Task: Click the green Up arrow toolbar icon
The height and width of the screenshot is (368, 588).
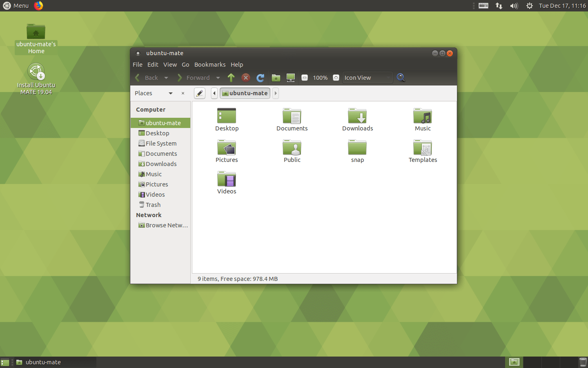Action: (231, 78)
